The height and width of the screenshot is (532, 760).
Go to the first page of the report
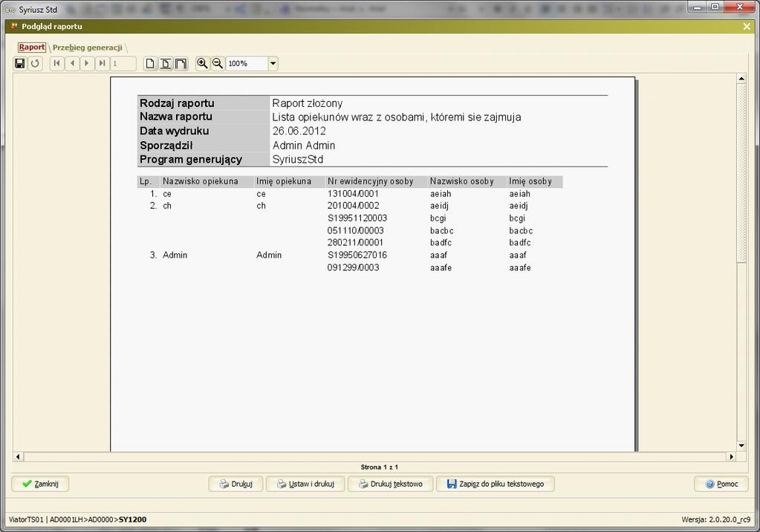(56, 64)
